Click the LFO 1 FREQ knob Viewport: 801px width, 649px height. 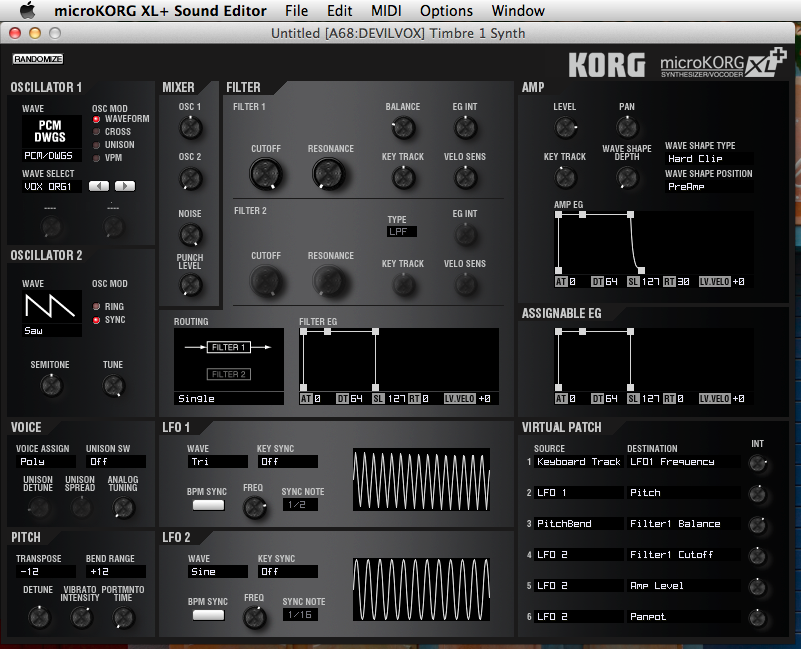click(254, 508)
